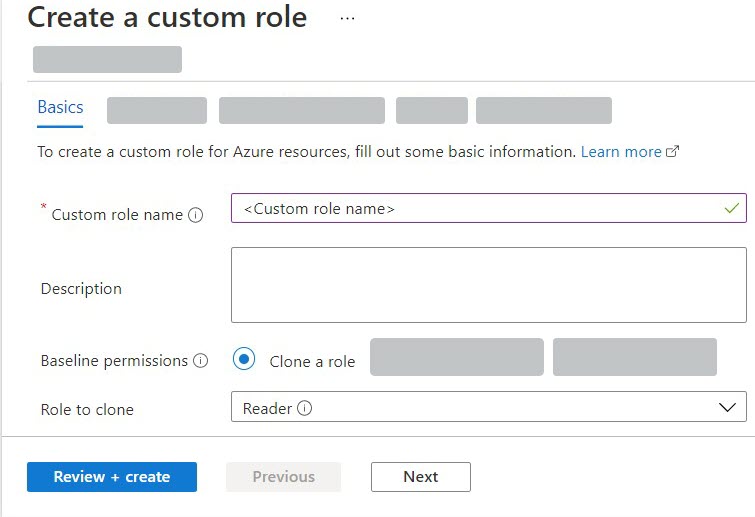Image resolution: width=755 pixels, height=517 pixels.
Task: Switch to the Basics tab
Action: tap(60, 108)
